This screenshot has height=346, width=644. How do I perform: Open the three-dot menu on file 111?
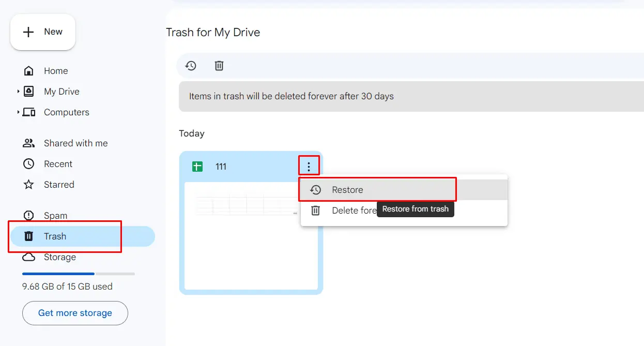(309, 166)
